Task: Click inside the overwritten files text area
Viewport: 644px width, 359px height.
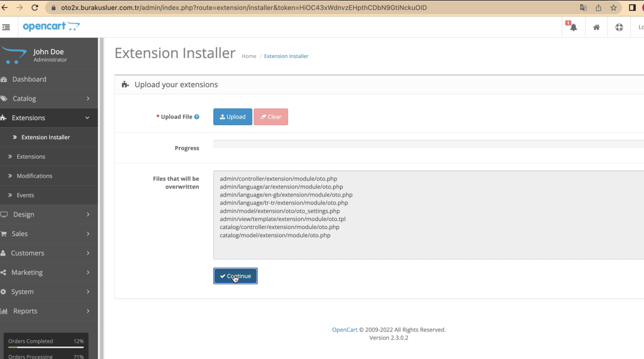Action: [x=428, y=215]
